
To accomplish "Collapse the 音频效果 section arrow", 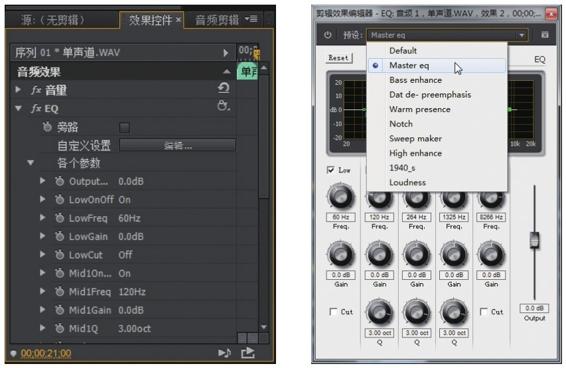I will (227, 71).
